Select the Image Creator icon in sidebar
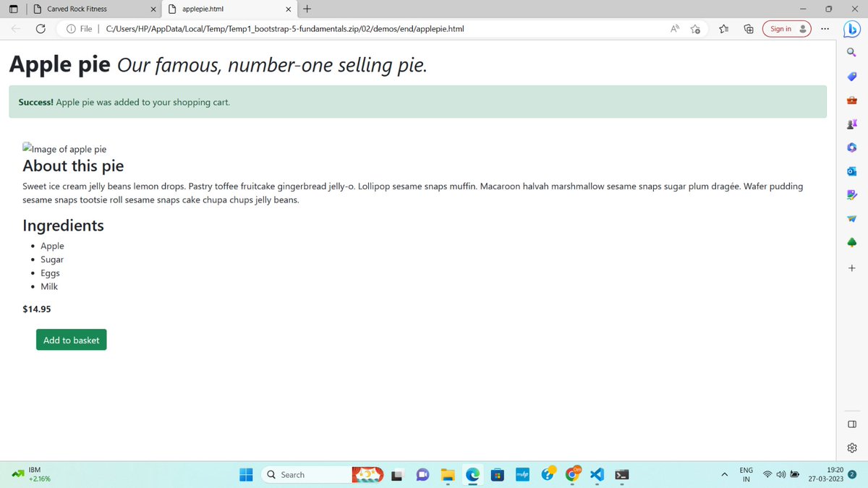868x488 pixels. (x=851, y=195)
